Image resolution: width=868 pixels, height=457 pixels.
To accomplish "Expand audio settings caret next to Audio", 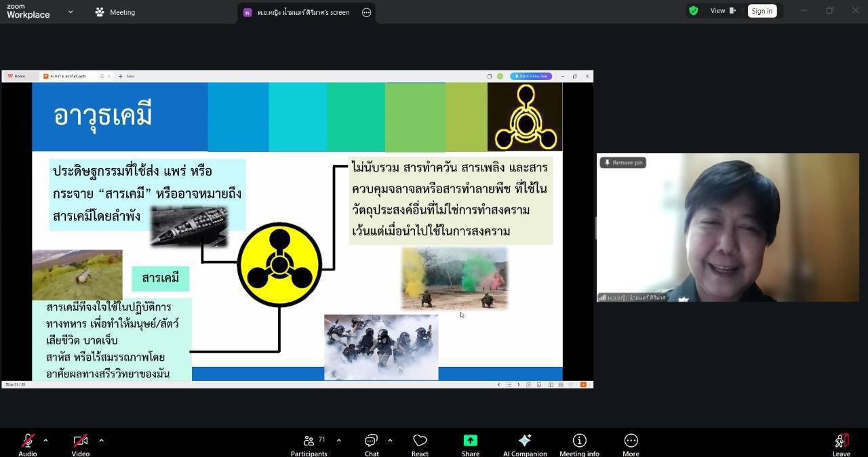I will click(45, 441).
